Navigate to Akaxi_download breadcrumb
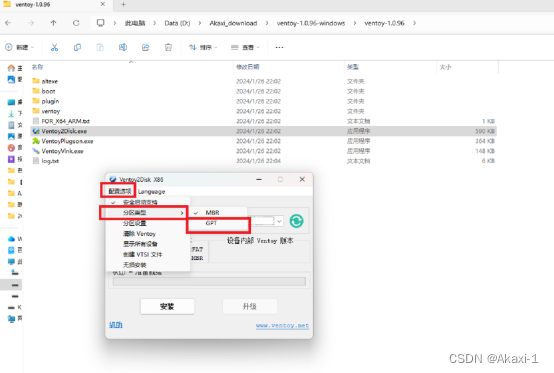Viewport: 554px width, 373px height. (233, 23)
